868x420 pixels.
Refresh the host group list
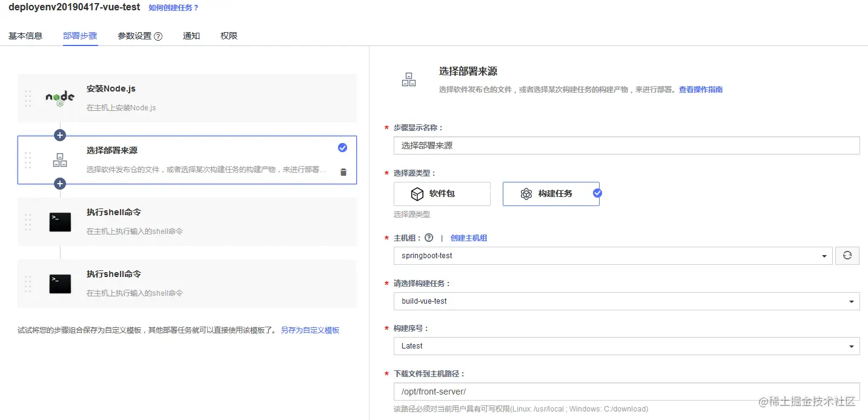tap(847, 255)
